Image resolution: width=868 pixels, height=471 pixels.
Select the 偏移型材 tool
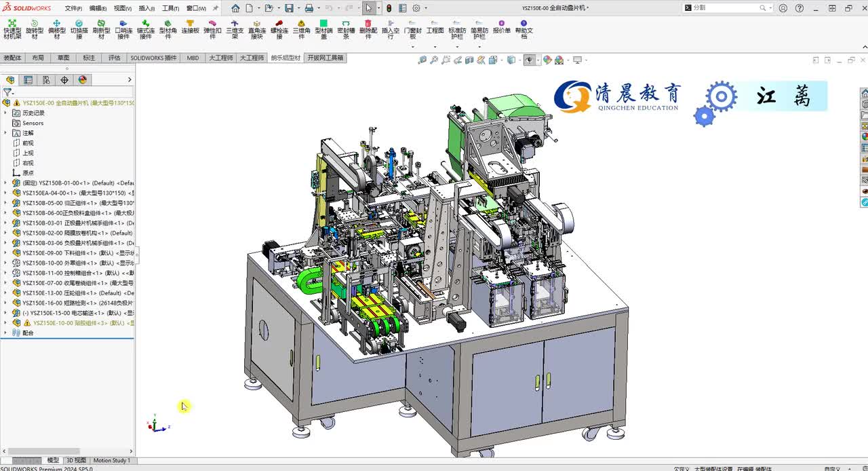pos(57,30)
